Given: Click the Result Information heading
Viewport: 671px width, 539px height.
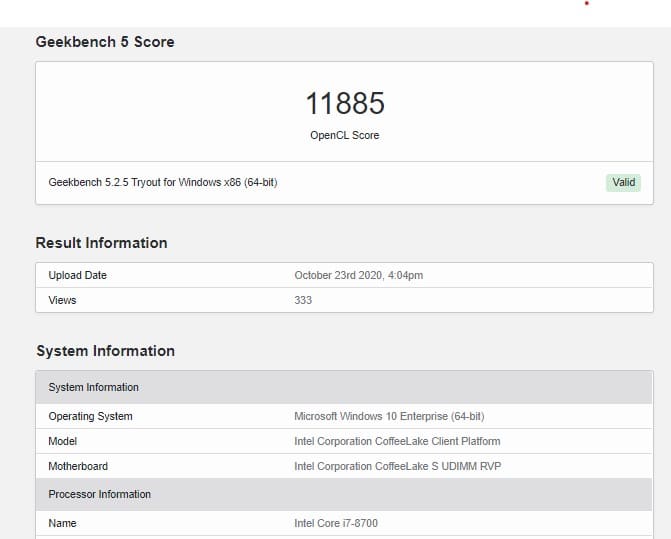Looking at the screenshot, I should (101, 243).
